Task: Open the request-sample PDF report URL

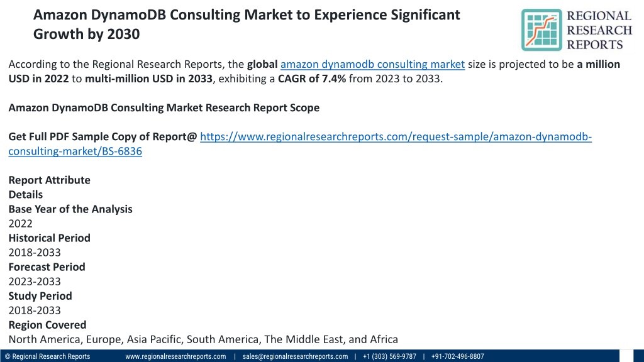Action: (x=300, y=144)
